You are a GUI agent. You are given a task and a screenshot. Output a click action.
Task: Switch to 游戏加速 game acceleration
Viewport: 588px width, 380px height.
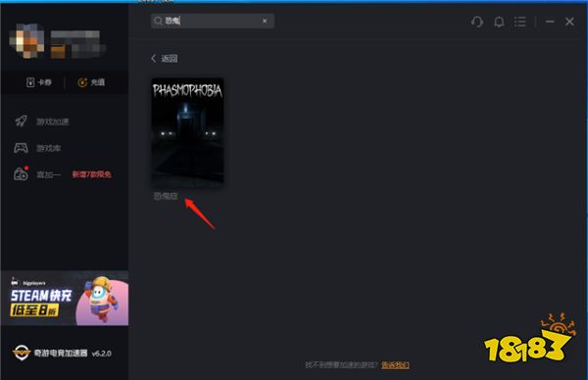pos(41,121)
